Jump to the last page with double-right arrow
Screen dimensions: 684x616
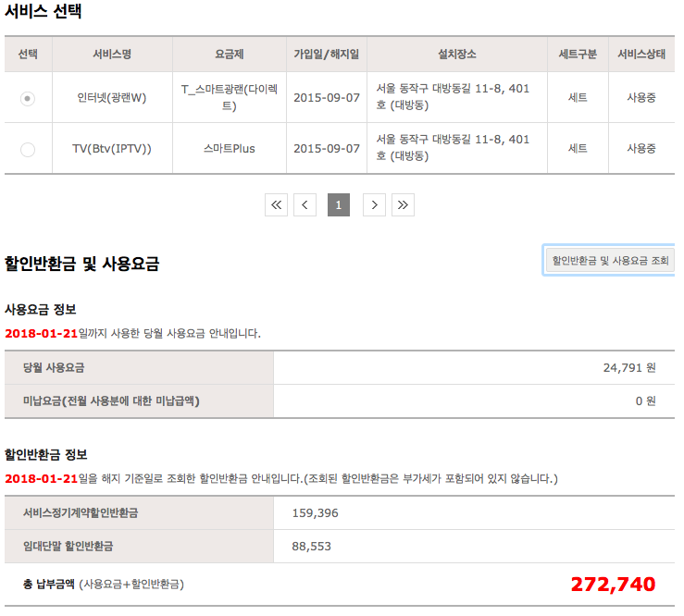pyautogui.click(x=403, y=205)
